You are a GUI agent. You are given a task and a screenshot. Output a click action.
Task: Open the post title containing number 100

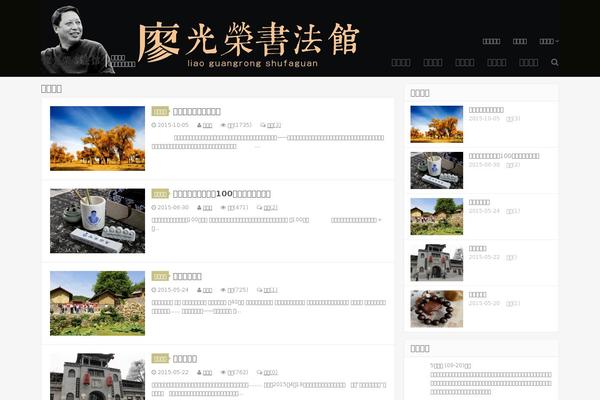pyautogui.click(x=222, y=194)
